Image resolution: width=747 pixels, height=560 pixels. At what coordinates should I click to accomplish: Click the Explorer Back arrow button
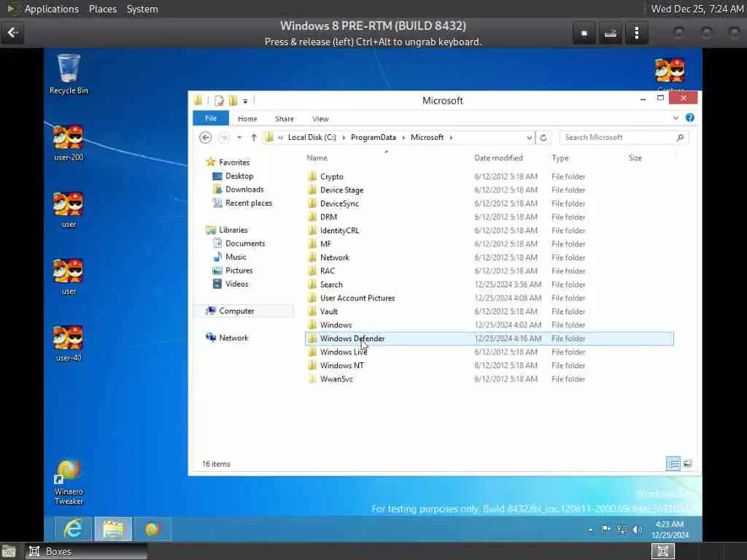click(205, 138)
